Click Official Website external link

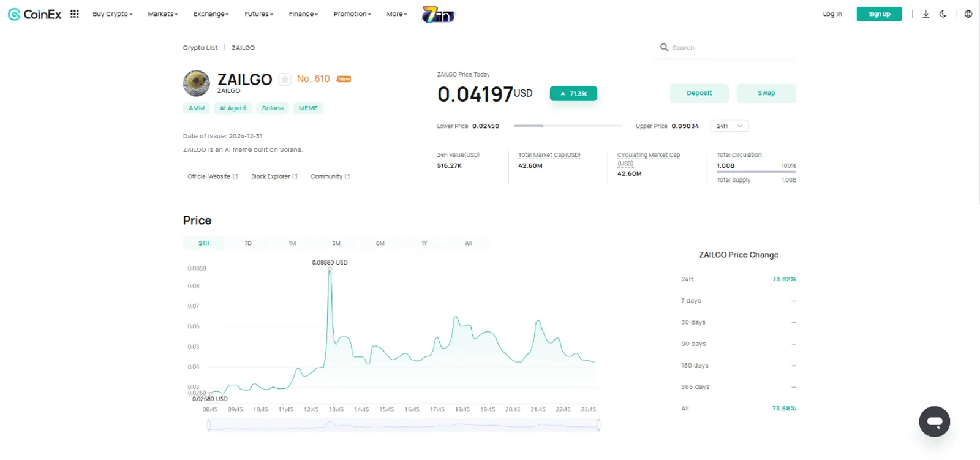(x=213, y=176)
